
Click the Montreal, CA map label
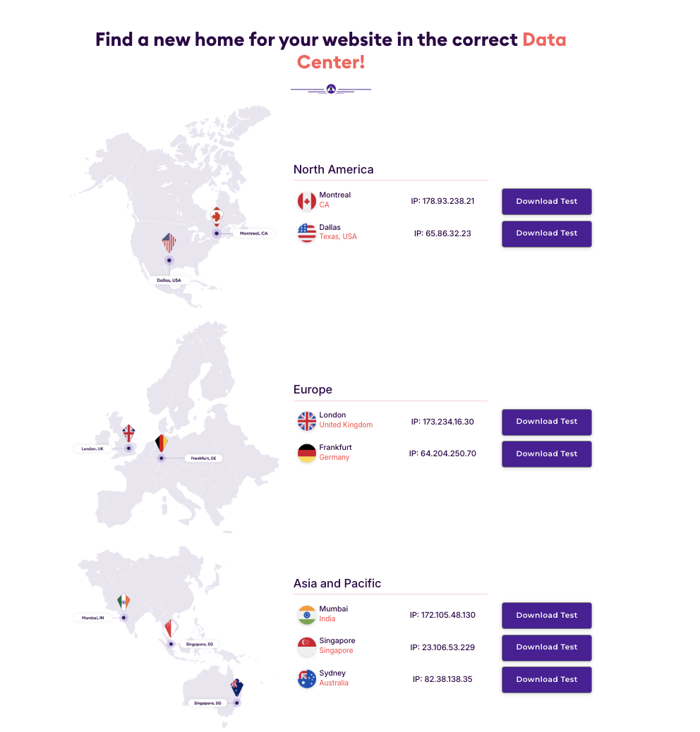[x=254, y=233]
